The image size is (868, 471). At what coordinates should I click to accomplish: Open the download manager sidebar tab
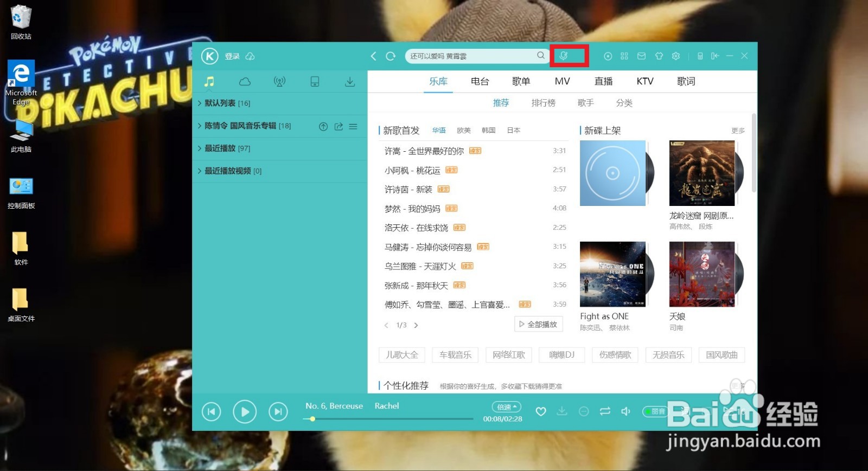[x=350, y=82]
